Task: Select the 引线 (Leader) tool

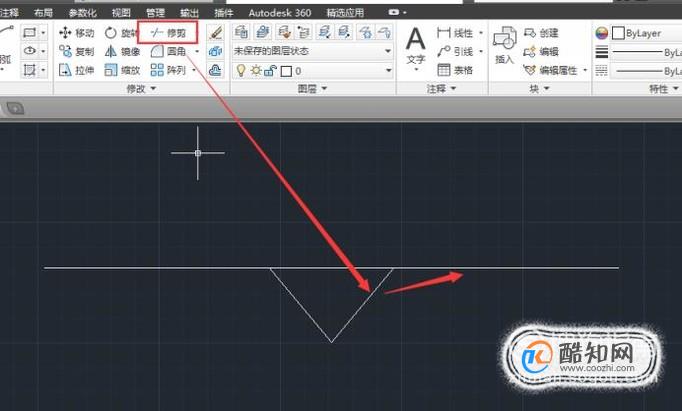Action: [455, 51]
